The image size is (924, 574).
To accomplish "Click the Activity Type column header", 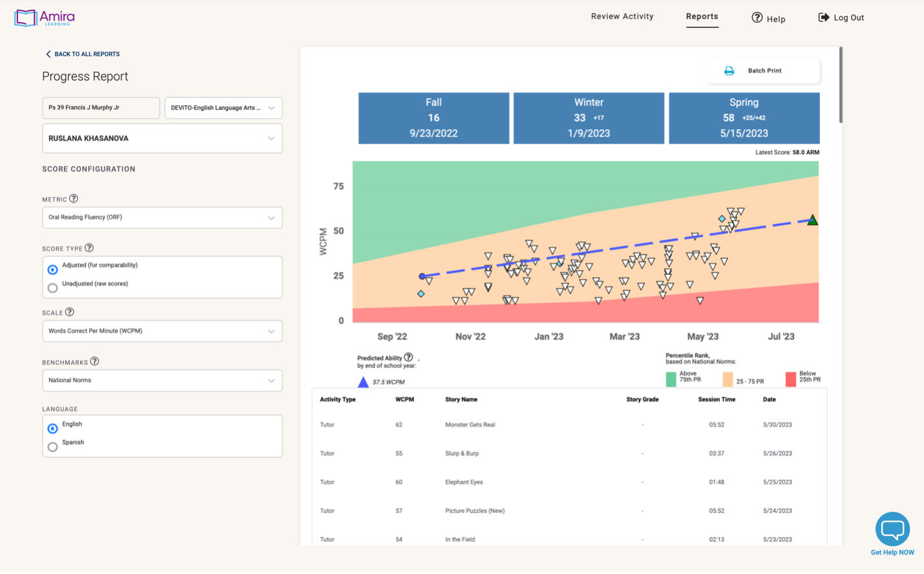I will pos(338,400).
